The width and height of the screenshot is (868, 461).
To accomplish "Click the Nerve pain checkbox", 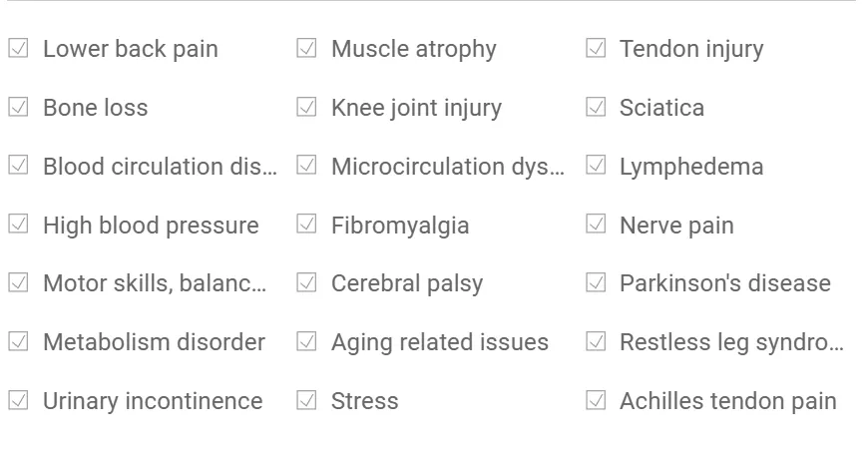I will (596, 225).
